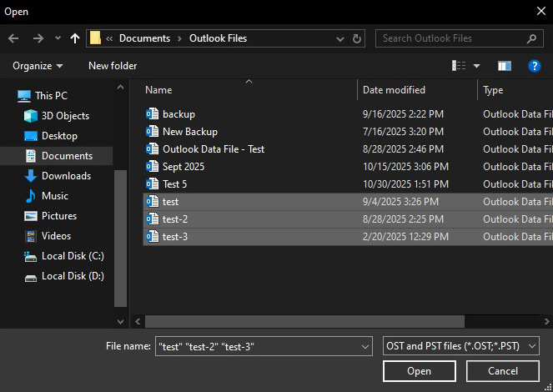Change your view icon
This screenshot has height=392, width=553.
tap(459, 66)
